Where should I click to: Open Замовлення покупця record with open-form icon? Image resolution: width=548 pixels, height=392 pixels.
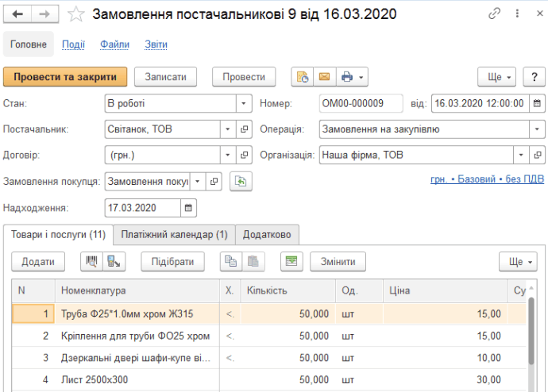point(214,181)
